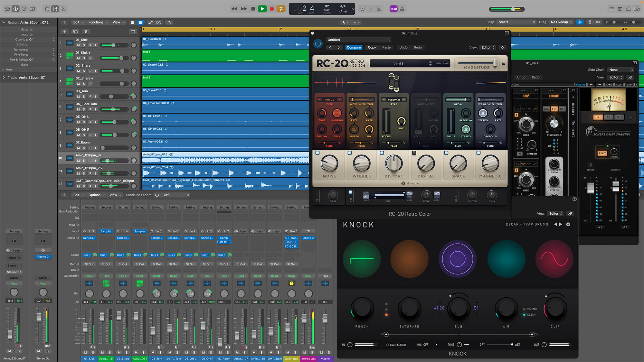Select the CLEAN air mode radio
The height and width of the screenshot is (362, 644).
(x=525, y=315)
